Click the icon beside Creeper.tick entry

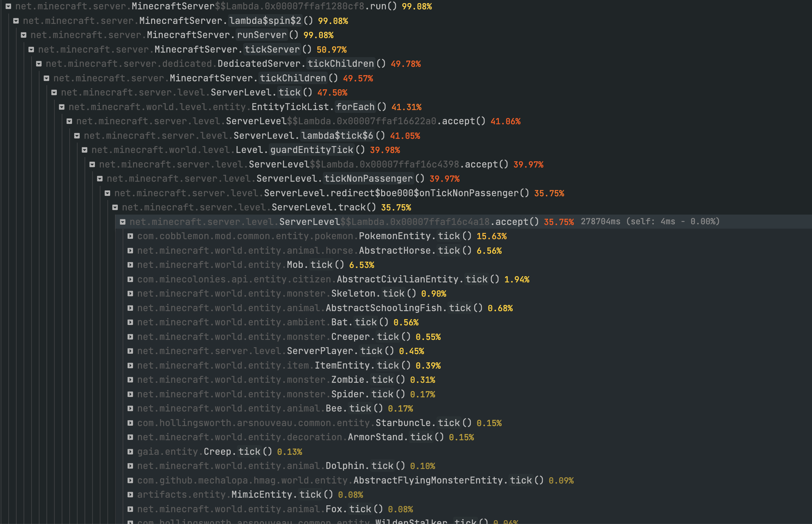coord(131,337)
